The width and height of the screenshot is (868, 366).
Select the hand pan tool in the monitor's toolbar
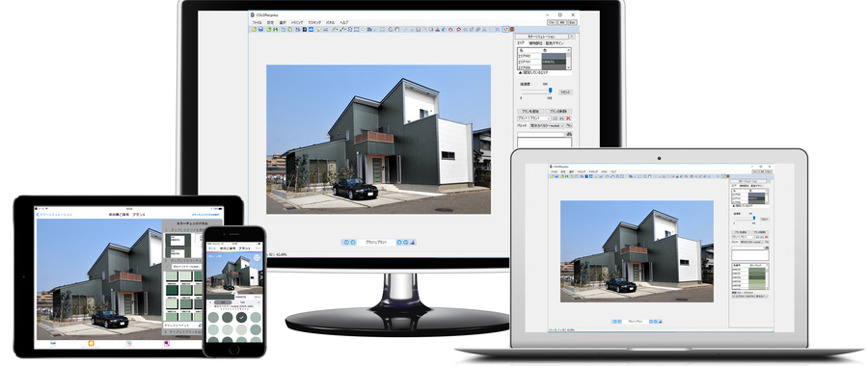(397, 29)
